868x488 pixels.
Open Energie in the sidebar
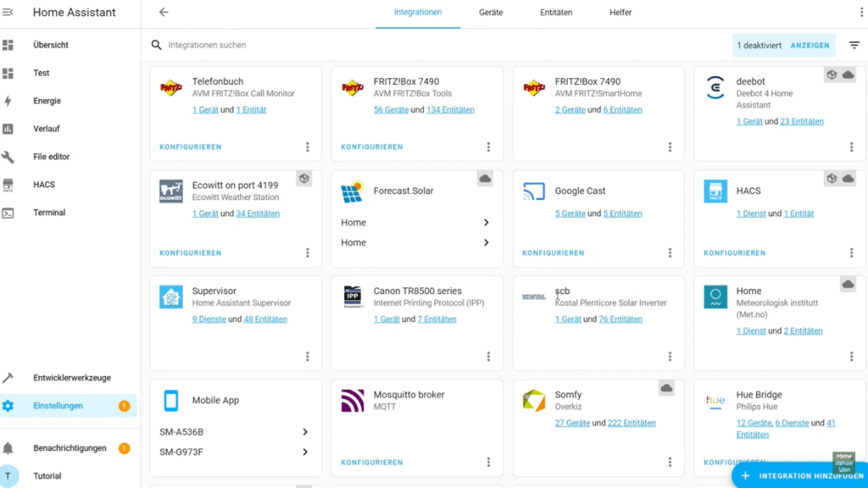coord(47,101)
